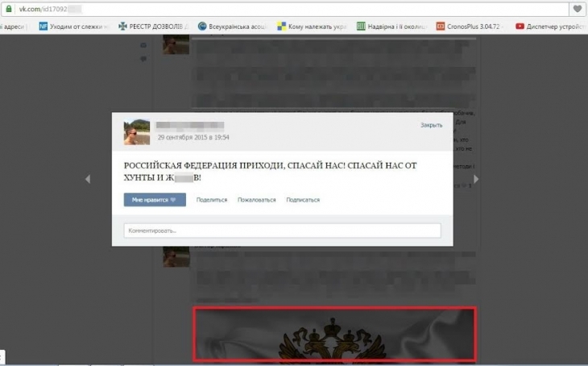Click the green Надвірна favicon
The height and width of the screenshot is (366, 588).
[361, 27]
